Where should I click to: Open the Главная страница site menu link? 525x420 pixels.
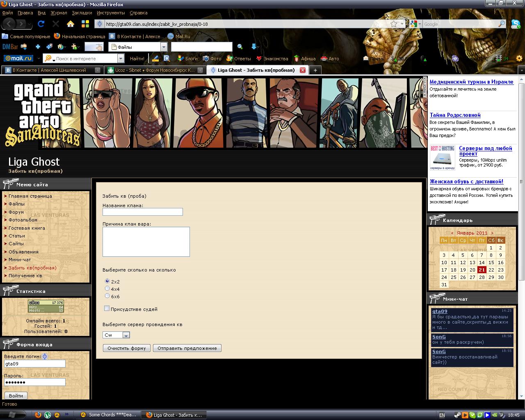(x=30, y=196)
